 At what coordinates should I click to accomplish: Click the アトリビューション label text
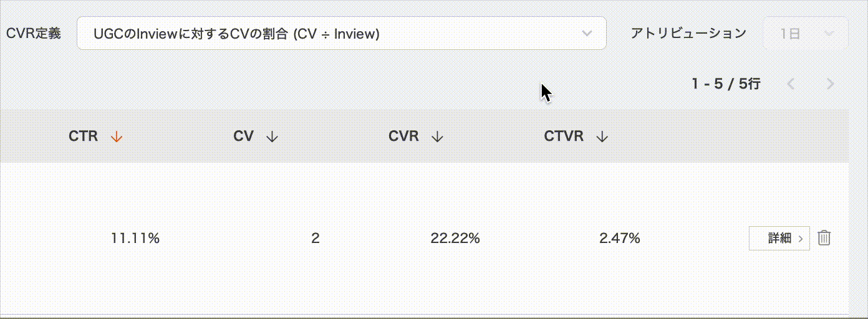(688, 34)
